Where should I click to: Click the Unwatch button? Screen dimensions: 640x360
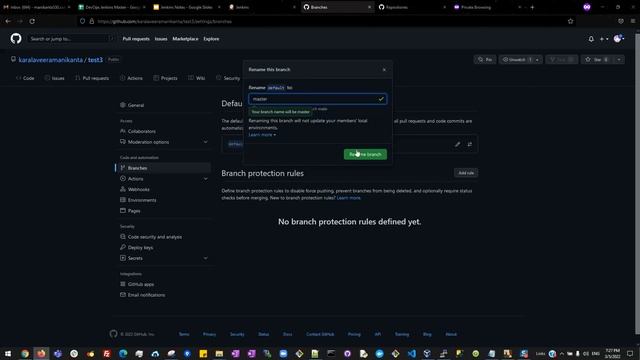click(x=517, y=60)
